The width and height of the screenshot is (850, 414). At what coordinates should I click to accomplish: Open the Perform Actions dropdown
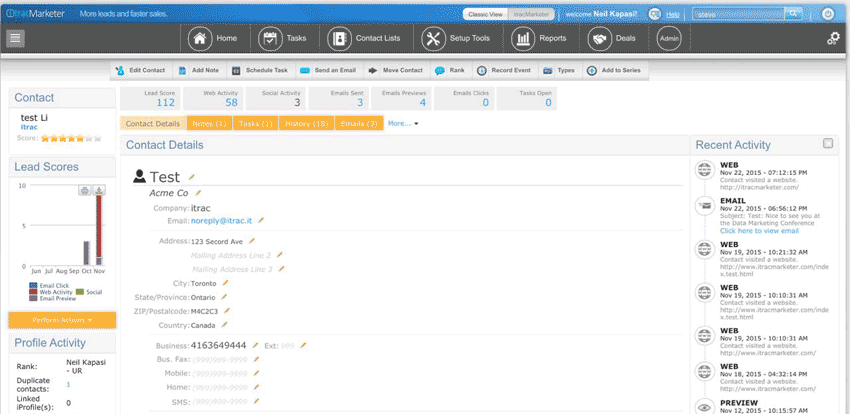(x=62, y=320)
